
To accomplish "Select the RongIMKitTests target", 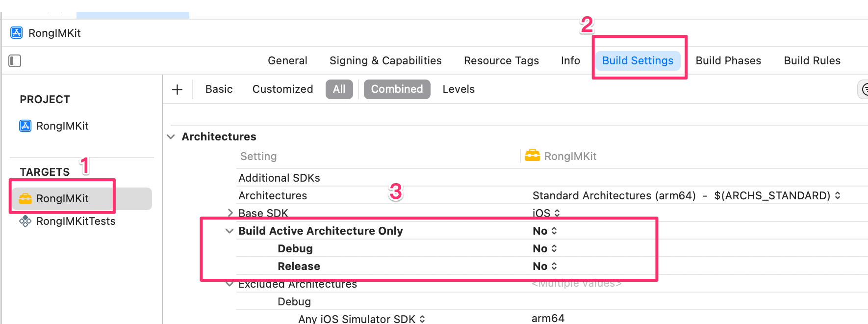I will tap(76, 221).
